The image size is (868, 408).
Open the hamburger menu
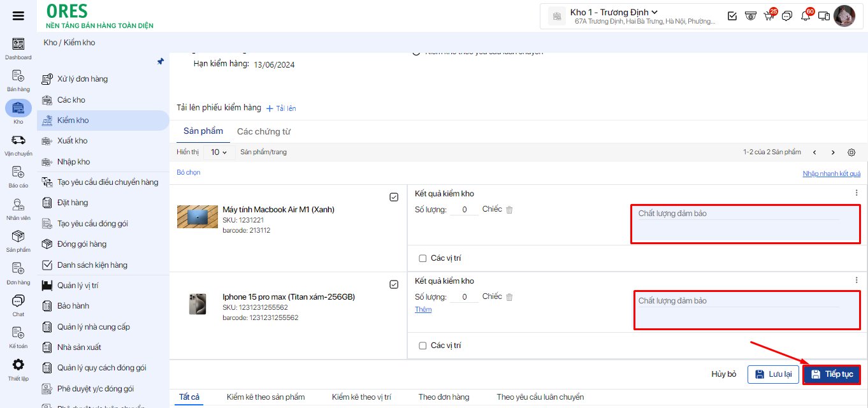point(18,16)
